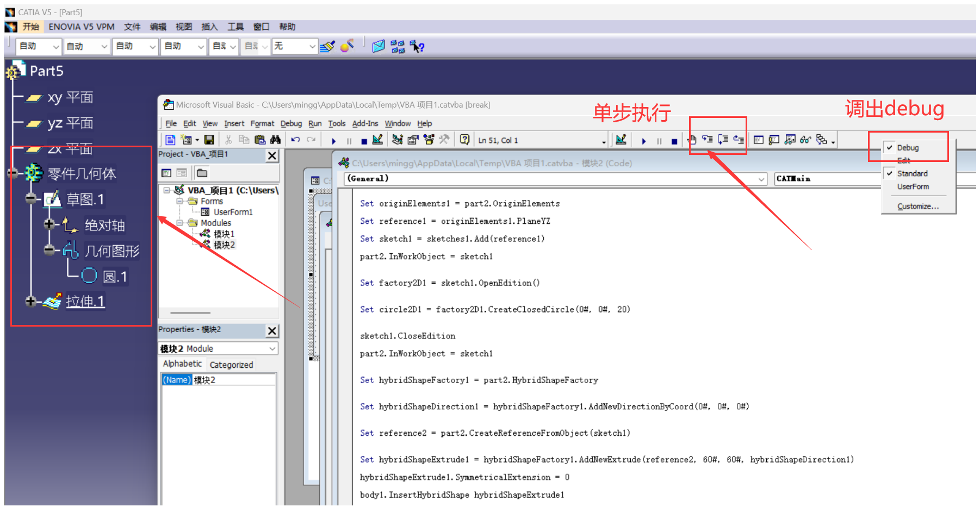Collapse the Modules folder in project tree
980x513 pixels.
pos(179,223)
